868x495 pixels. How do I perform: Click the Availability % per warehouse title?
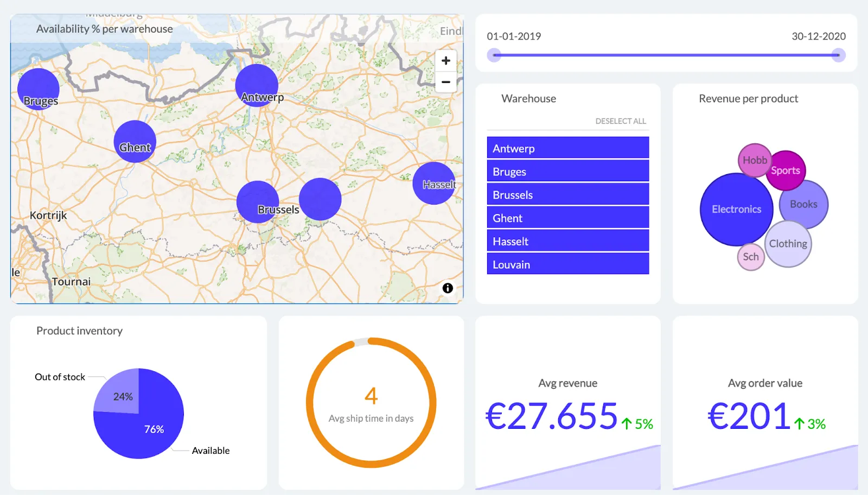104,29
